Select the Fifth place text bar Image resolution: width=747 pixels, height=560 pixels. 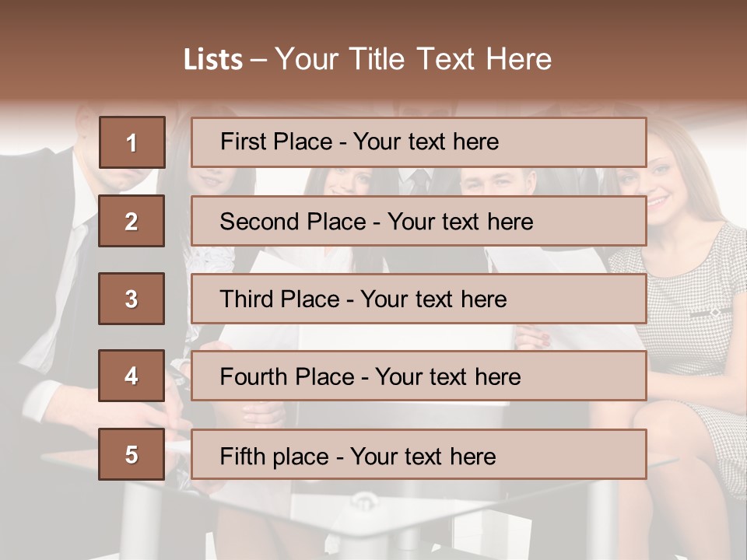[419, 454]
